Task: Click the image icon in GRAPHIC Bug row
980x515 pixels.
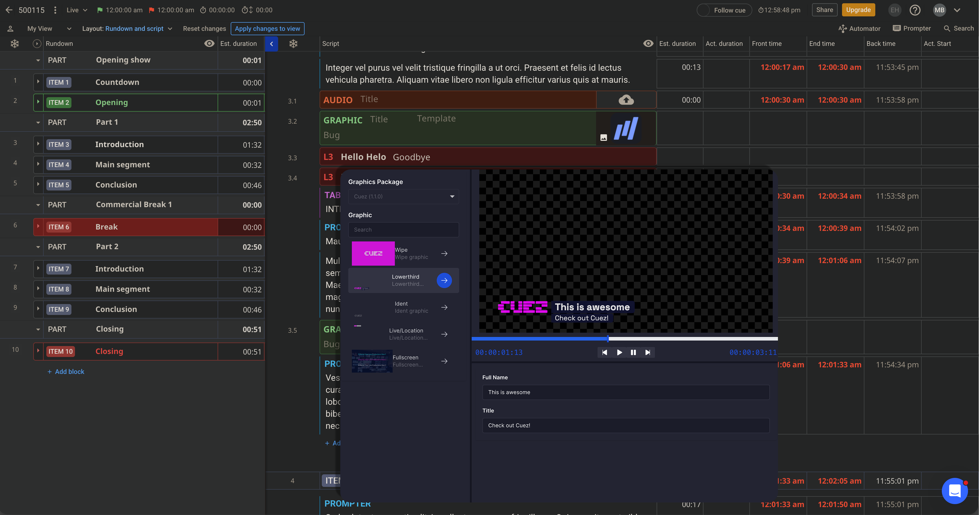Action: [604, 137]
